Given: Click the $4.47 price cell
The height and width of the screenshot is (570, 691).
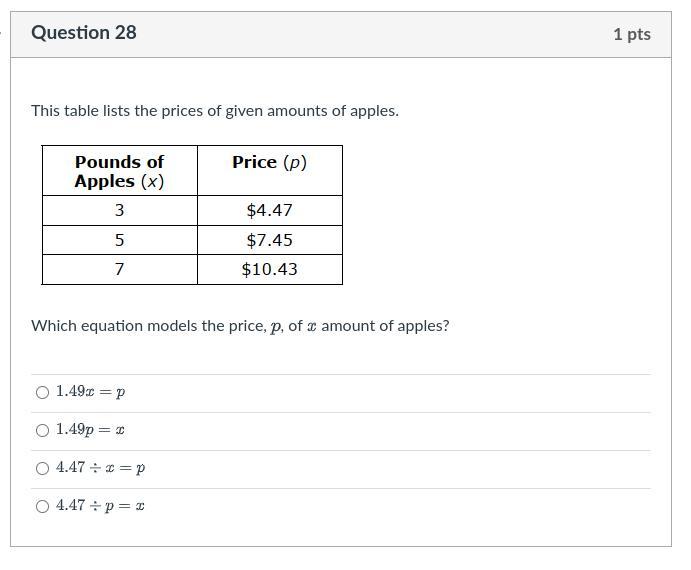Looking at the screenshot, I should (x=269, y=211).
